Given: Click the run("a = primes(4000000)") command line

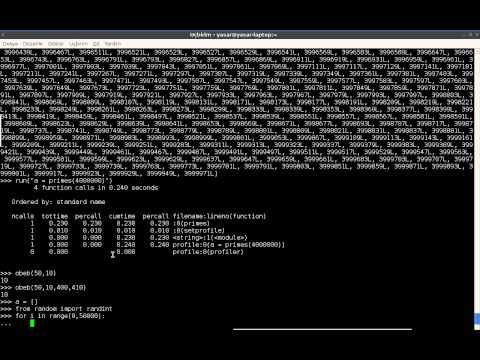Looking at the screenshot, I should (x=56, y=181).
